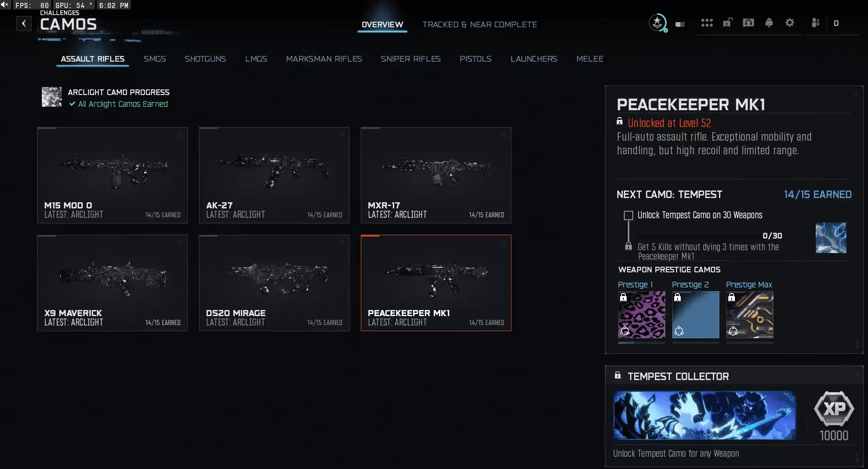Click the Tempest Collector reward banner
The height and width of the screenshot is (469, 868).
pyautogui.click(x=705, y=415)
